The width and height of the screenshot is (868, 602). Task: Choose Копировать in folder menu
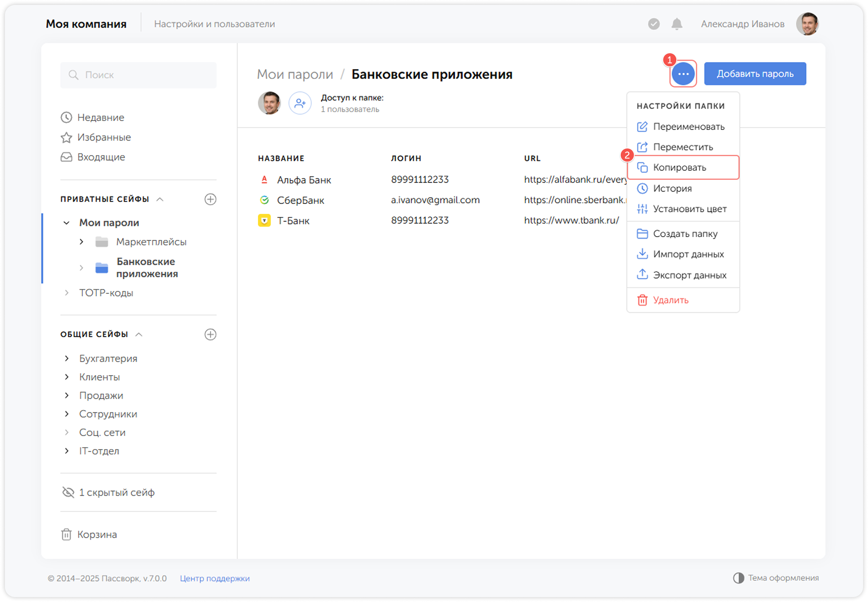[x=683, y=168]
